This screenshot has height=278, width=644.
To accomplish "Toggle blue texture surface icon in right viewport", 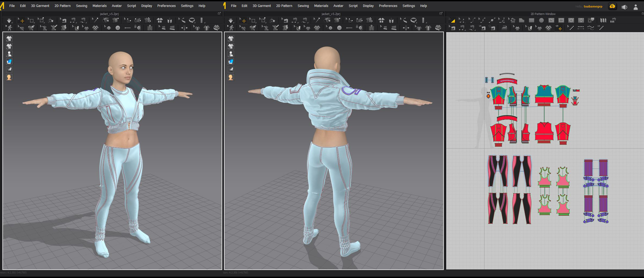I will click(x=231, y=62).
